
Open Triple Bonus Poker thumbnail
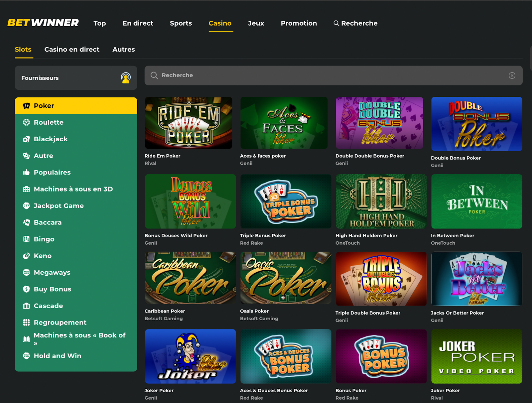286,201
